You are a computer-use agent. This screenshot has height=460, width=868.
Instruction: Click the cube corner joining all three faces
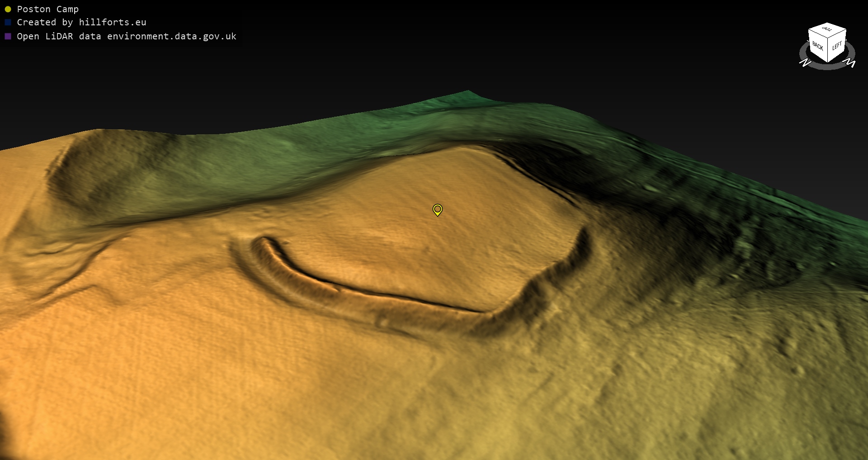[x=828, y=38]
